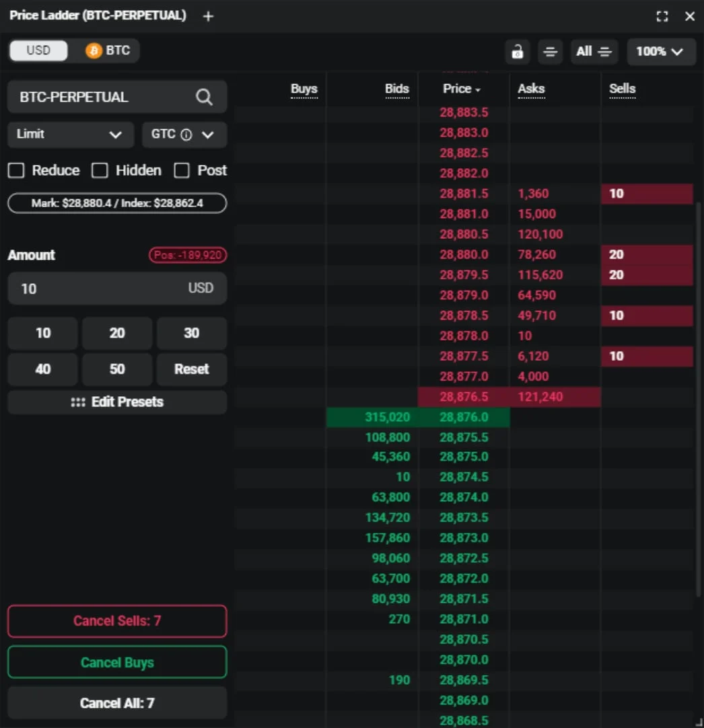Click the Pos: -189,920 position badge

[x=188, y=255]
